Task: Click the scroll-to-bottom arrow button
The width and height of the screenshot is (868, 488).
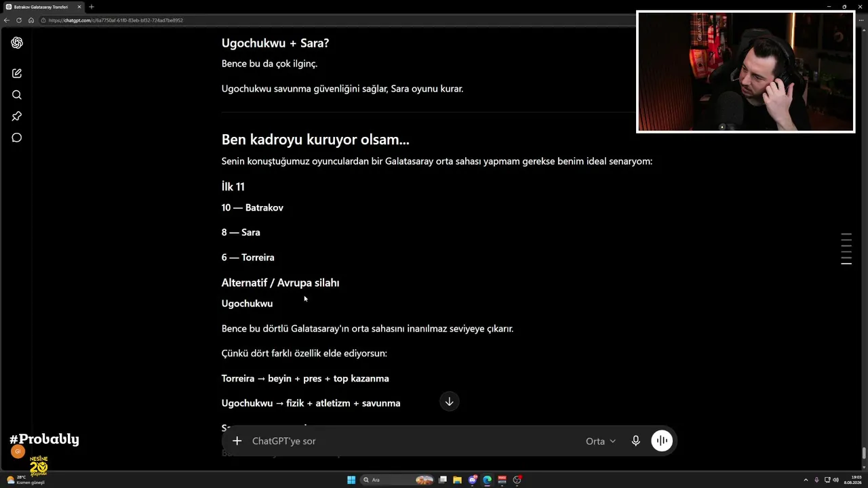Action: point(449,402)
